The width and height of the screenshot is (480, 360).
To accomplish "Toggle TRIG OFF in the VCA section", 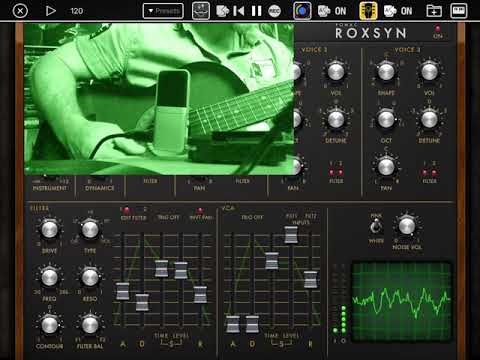I will (x=252, y=217).
